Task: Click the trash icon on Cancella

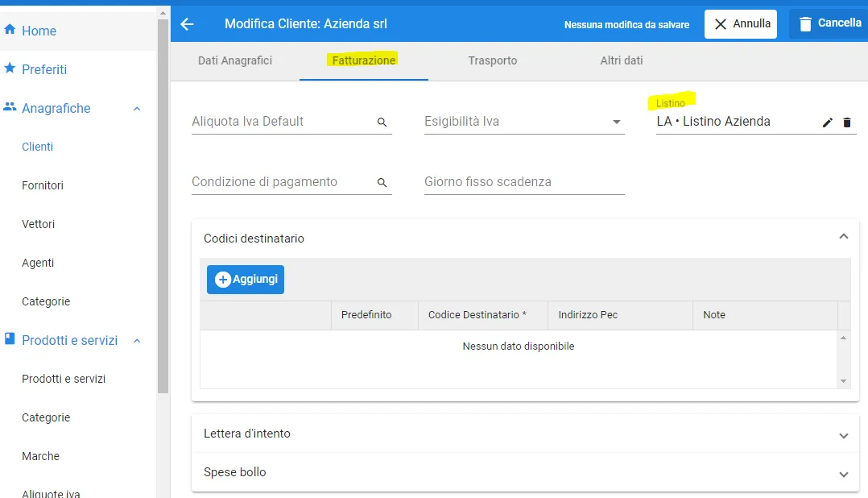Action: 805,24
